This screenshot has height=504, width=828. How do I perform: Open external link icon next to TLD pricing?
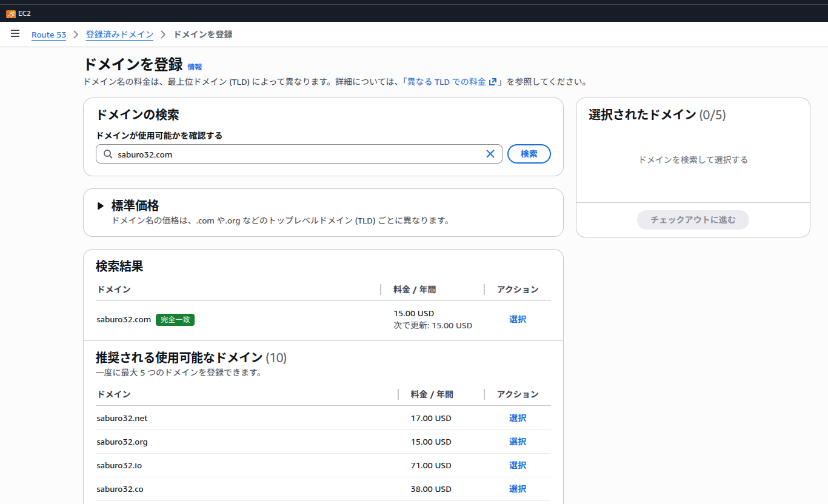tap(493, 82)
